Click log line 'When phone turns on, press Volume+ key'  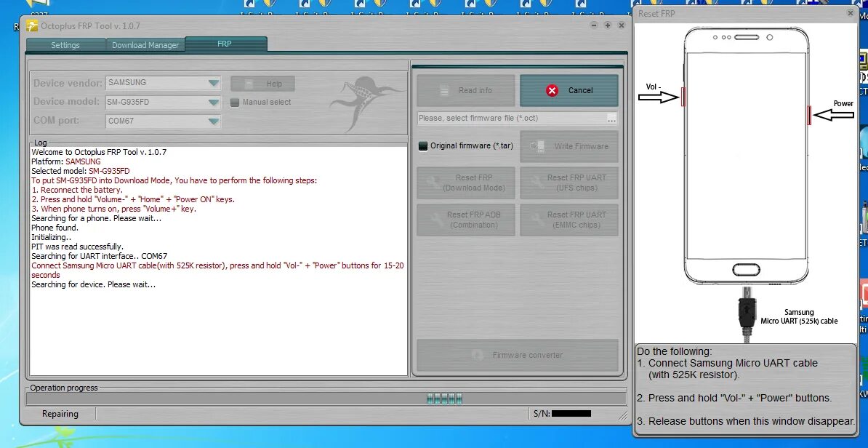[x=114, y=209]
